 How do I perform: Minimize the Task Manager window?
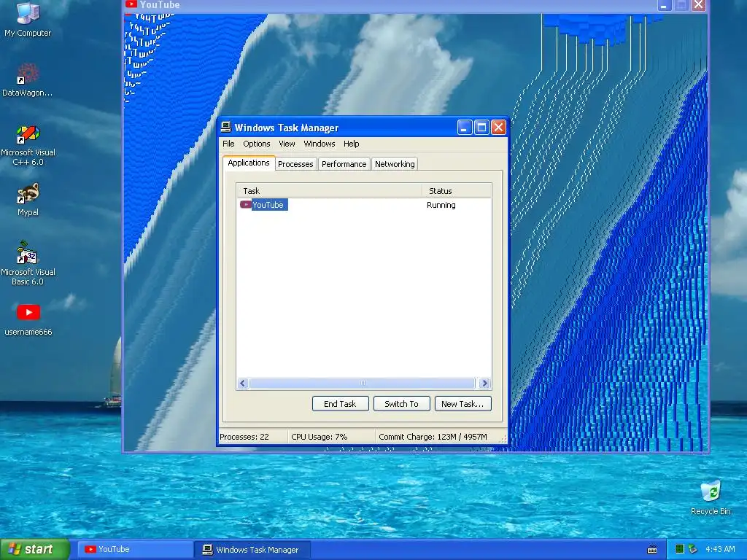click(465, 128)
